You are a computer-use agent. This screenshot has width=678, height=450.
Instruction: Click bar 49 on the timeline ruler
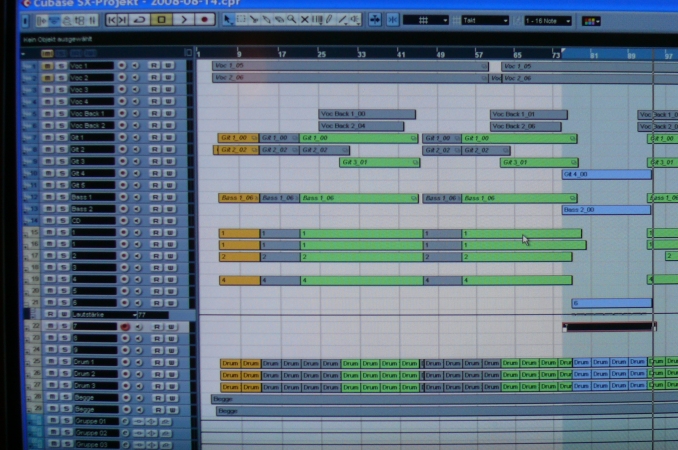442,53
